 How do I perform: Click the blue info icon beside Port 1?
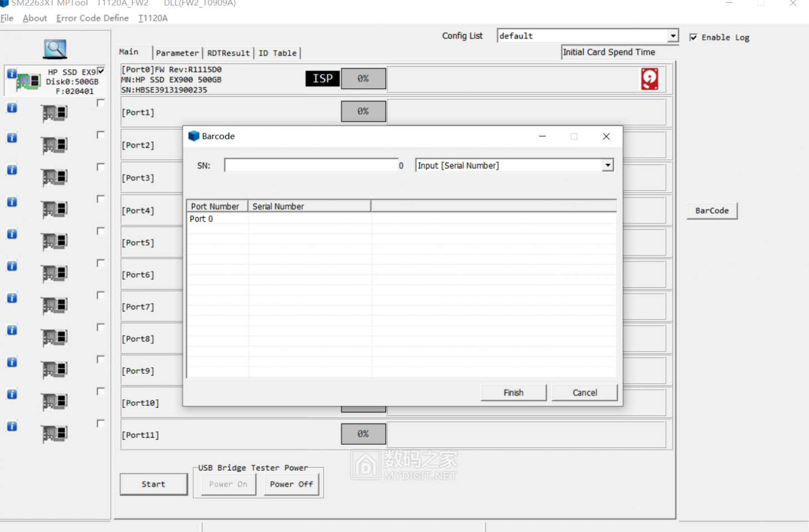pos(12,108)
